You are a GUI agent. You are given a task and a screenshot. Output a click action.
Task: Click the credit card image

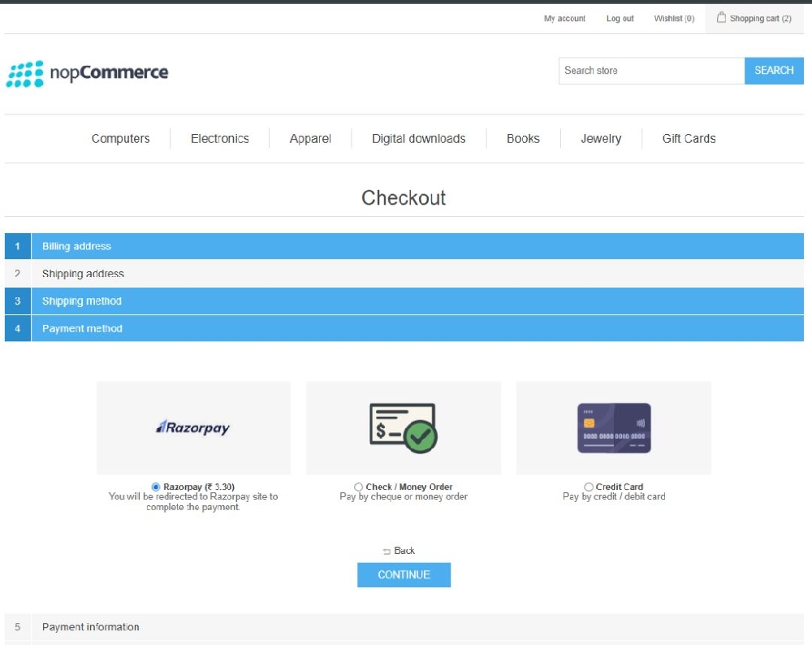click(x=614, y=428)
